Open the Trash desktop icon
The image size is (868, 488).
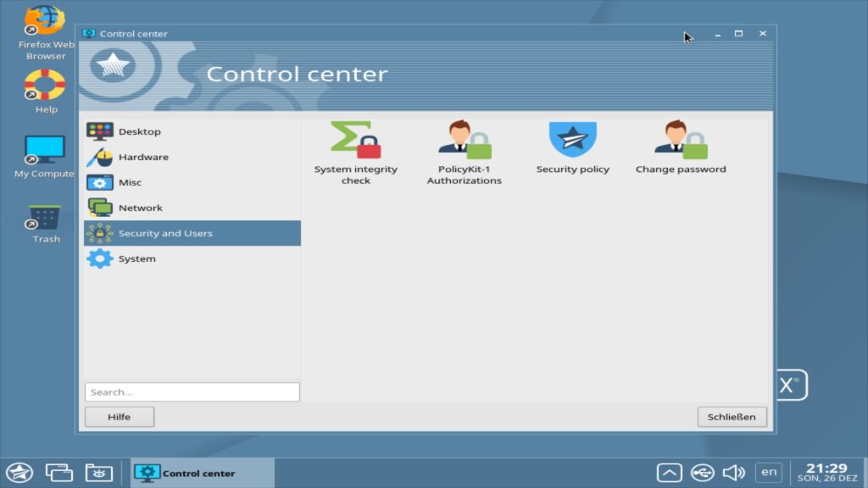(45, 224)
